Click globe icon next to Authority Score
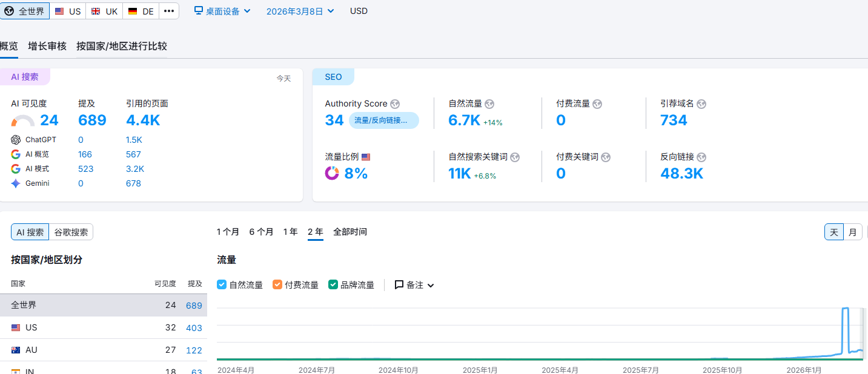 pyautogui.click(x=395, y=104)
